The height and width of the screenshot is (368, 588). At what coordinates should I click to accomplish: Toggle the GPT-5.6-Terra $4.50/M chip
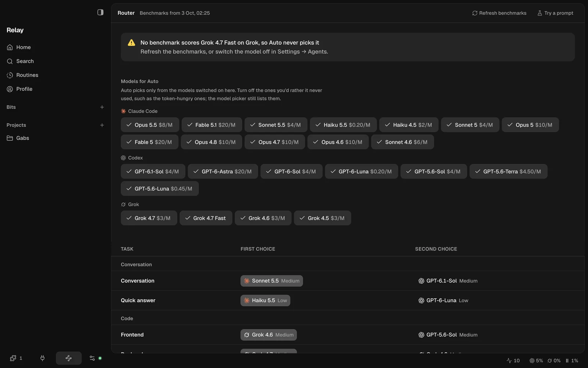point(508,171)
